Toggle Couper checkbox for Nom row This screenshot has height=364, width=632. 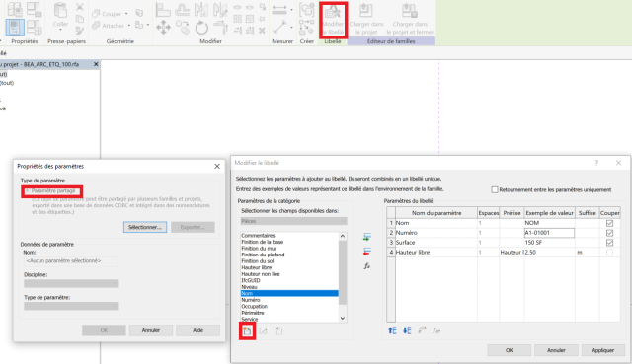tap(609, 223)
